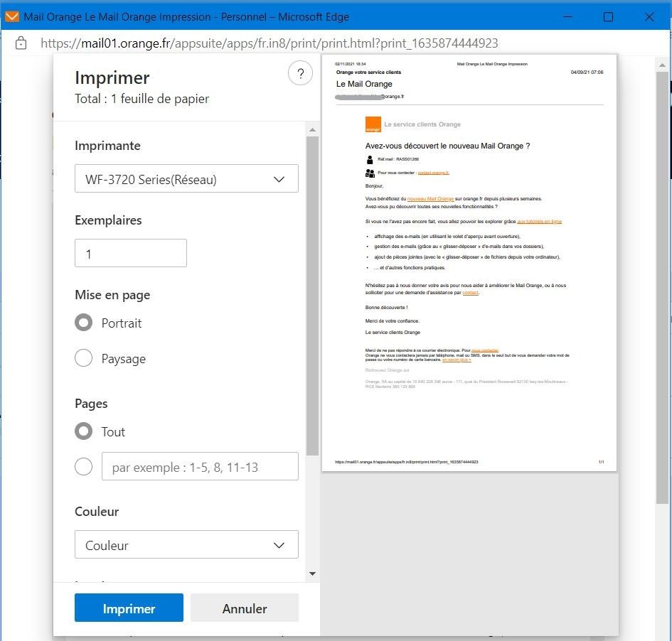672x641 pixels.
Task: Click the page range input field
Action: pos(200,466)
